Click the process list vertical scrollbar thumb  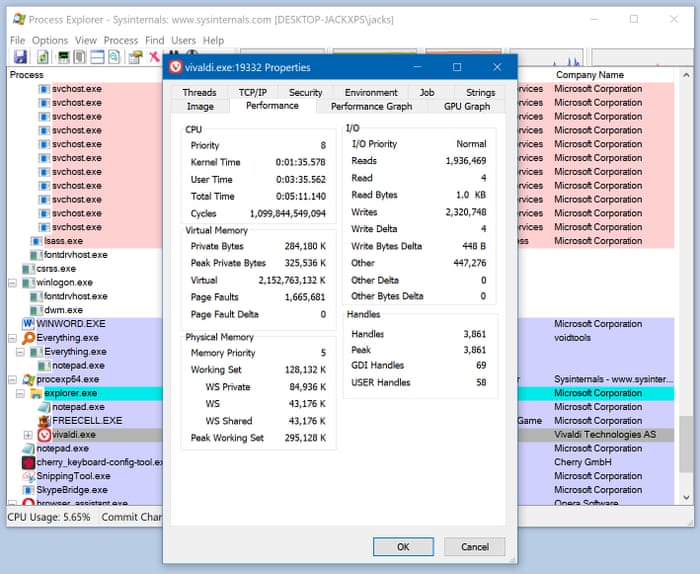coord(686,444)
